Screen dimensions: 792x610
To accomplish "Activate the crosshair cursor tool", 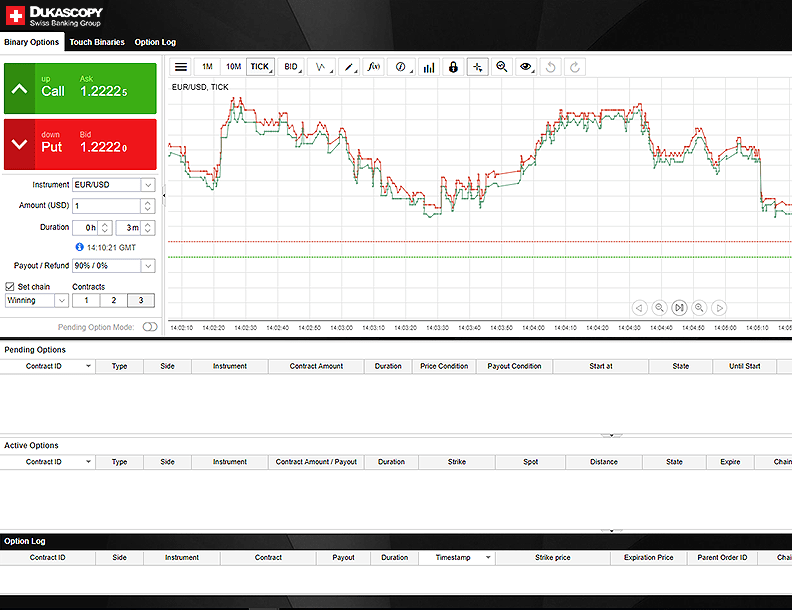I will coord(477,67).
